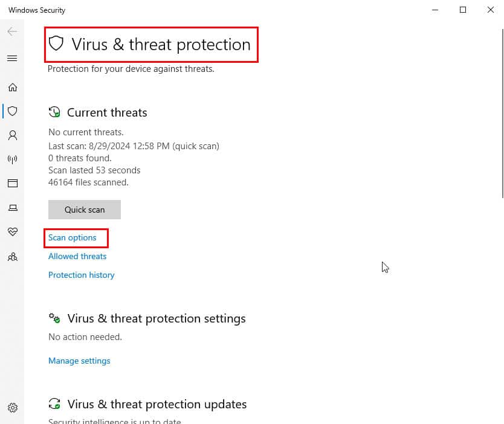This screenshot has height=424, width=504.
Task: Open Device performance & health heart icon
Action: [x=13, y=231]
